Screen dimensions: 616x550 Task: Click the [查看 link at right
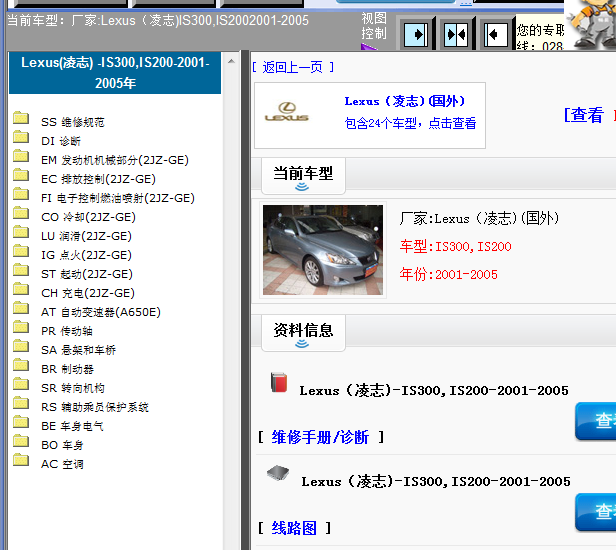click(x=583, y=115)
